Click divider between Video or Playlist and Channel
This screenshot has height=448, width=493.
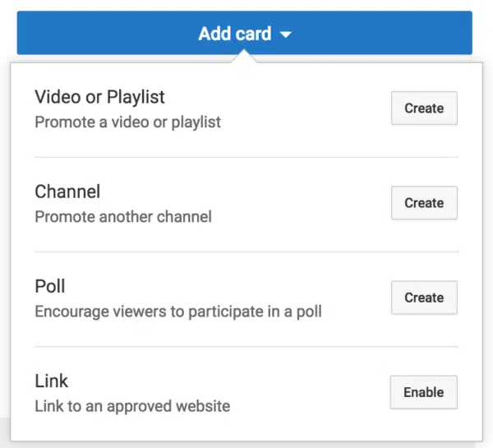pos(246,157)
